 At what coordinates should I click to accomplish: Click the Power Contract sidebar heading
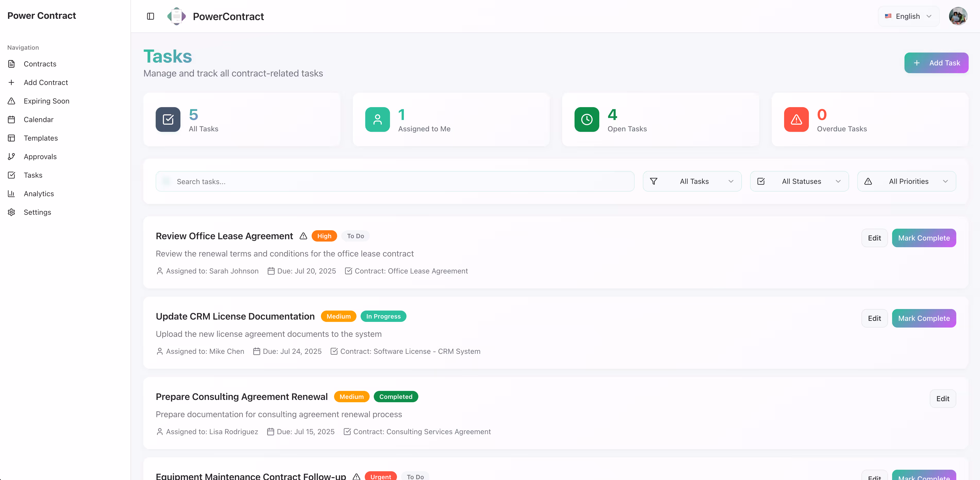point(41,16)
